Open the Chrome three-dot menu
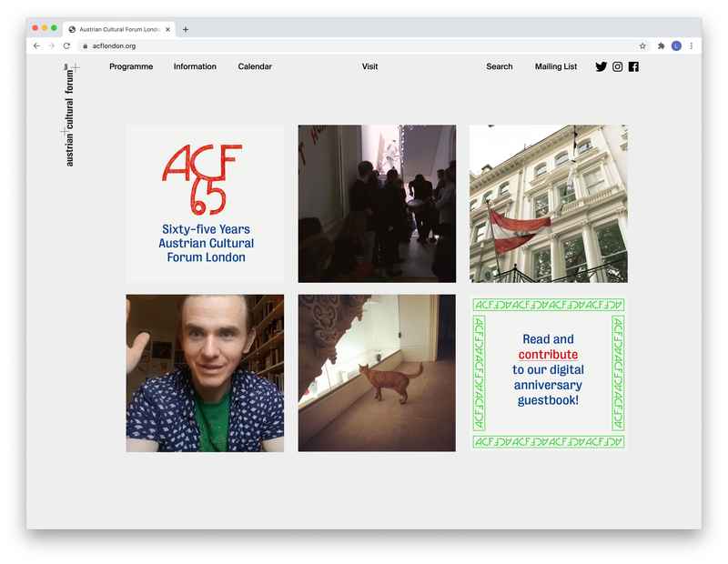The width and height of the screenshot is (728, 564). [692, 46]
